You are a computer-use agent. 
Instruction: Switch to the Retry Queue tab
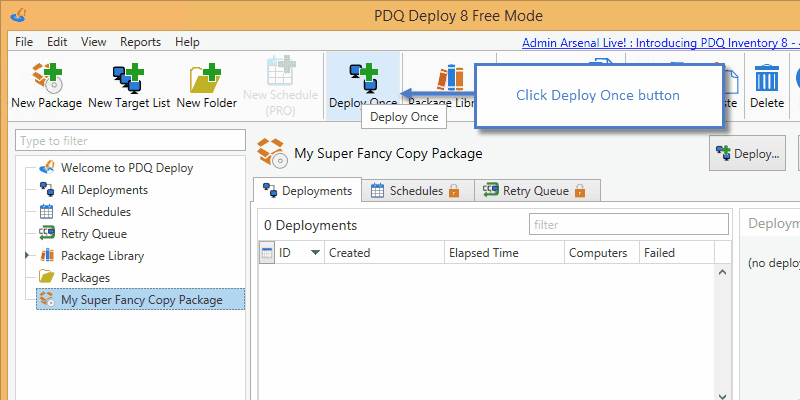537,191
